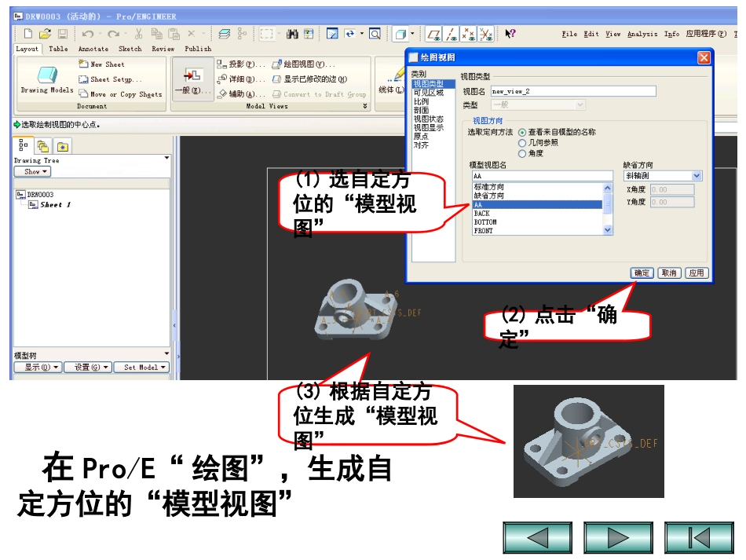
Task: Click the Paste clipboard icon
Action: coord(174,34)
